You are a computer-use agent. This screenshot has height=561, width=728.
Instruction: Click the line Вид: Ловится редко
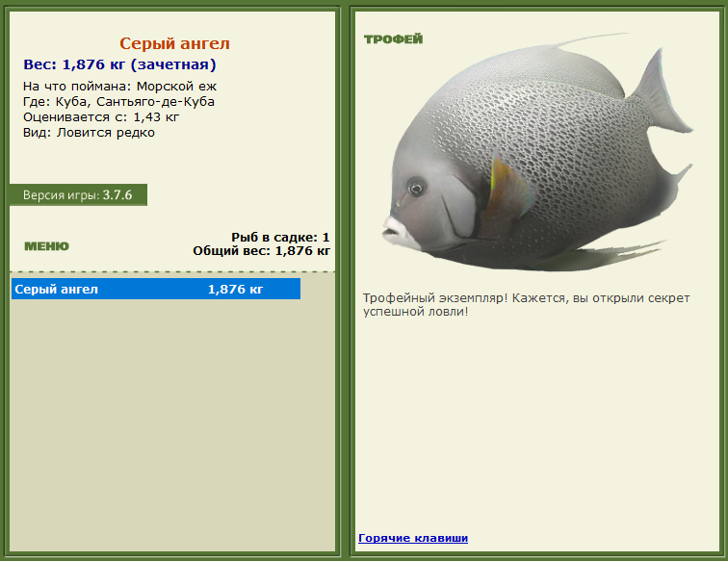coord(90,133)
